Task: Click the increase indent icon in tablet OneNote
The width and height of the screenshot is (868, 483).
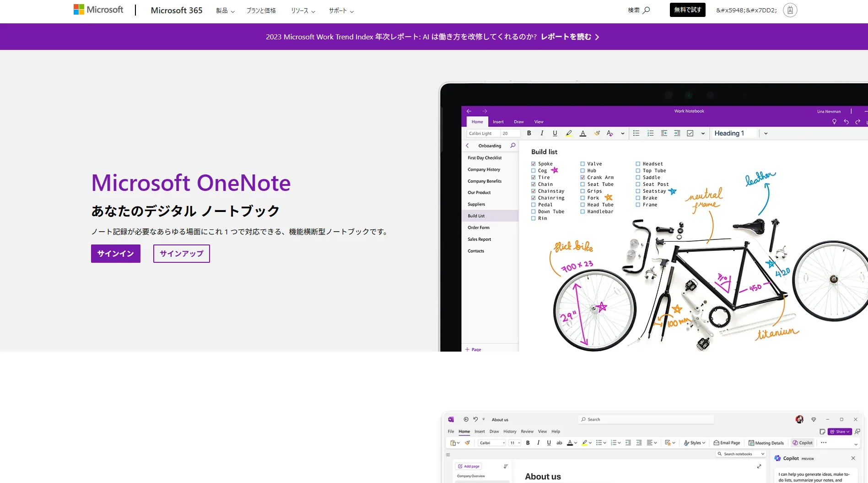Action: (x=677, y=133)
